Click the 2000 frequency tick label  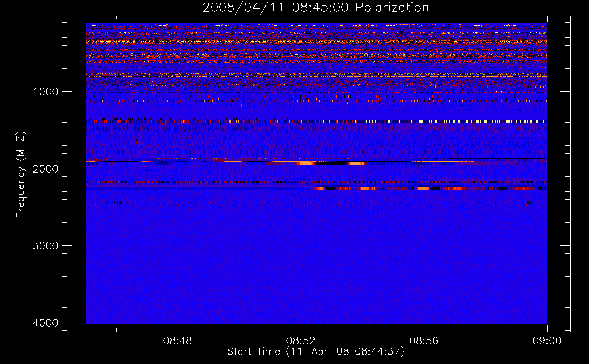[x=46, y=169]
